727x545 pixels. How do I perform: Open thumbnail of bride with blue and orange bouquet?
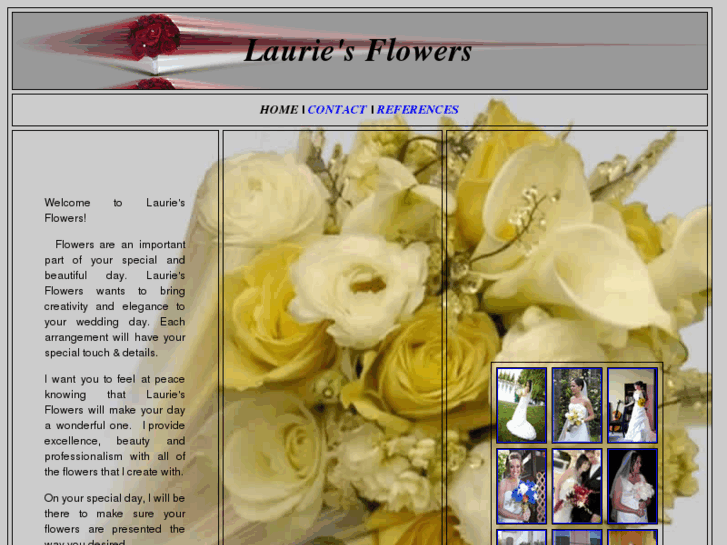[521, 486]
